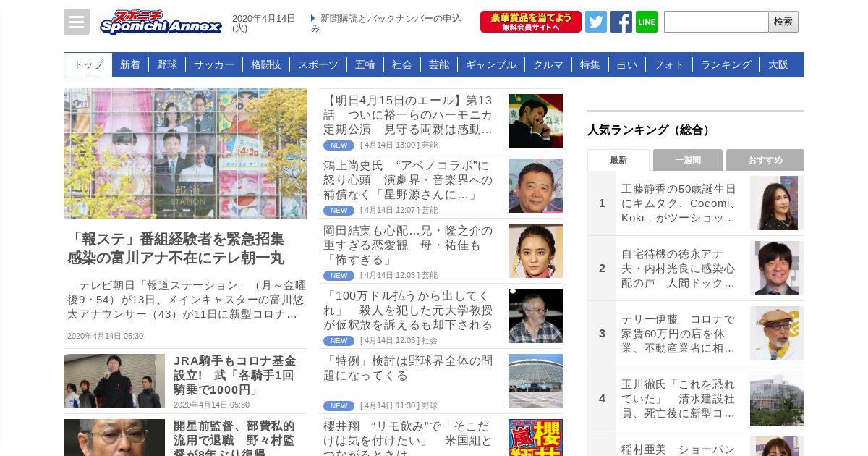Screen dimensions: 868x456
Task: Open 「100万ドル払うから出してくれ」 article
Action: pyautogui.click(x=409, y=311)
